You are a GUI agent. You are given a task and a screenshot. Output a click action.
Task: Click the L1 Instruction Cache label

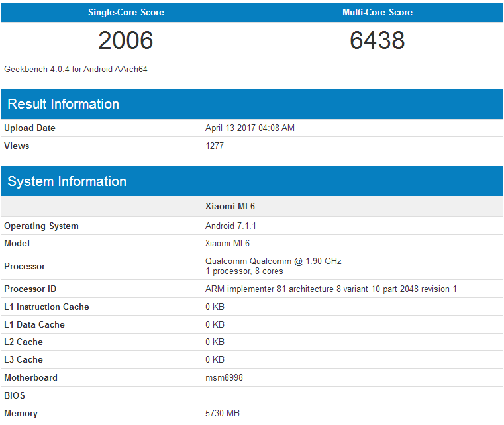(x=46, y=307)
